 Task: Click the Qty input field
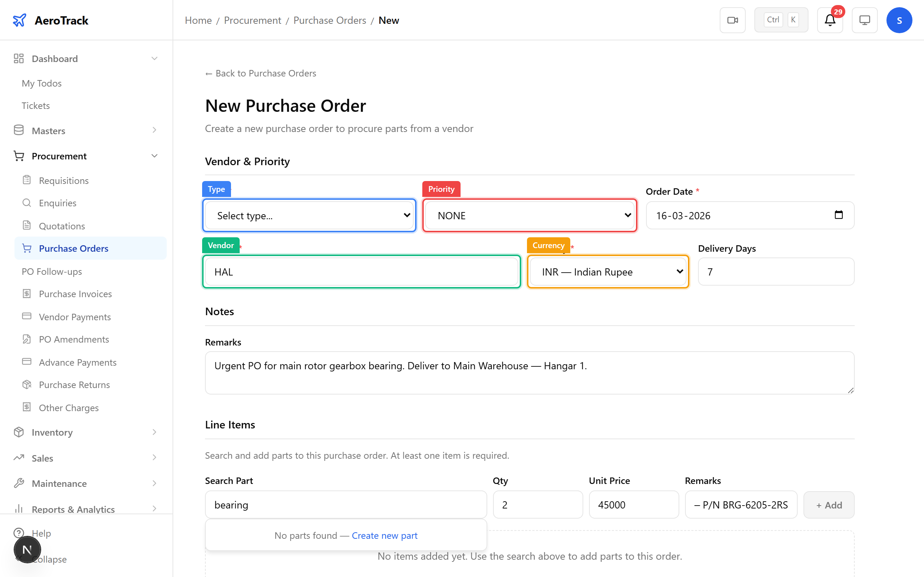[x=537, y=505]
